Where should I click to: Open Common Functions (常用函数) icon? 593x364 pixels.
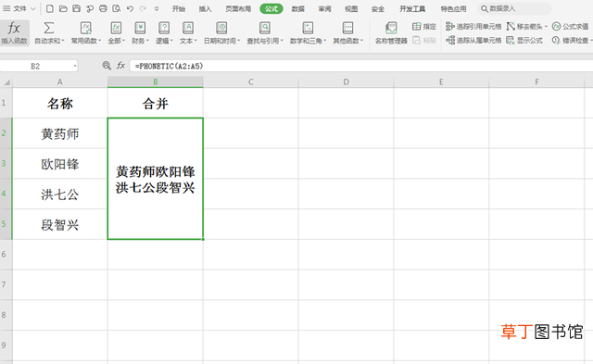click(86, 28)
